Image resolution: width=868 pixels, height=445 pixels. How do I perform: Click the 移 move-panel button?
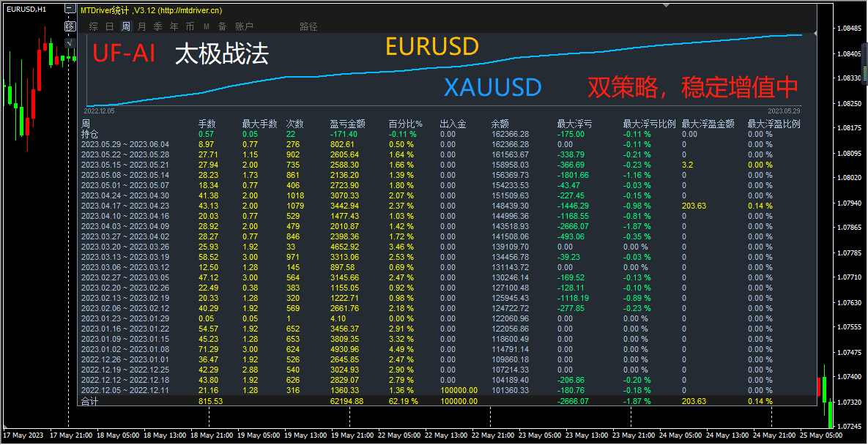click(70, 26)
